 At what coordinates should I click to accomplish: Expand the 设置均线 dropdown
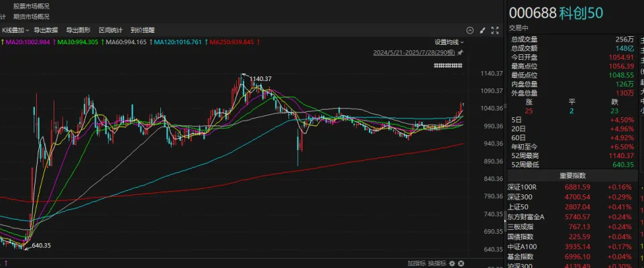448,42
